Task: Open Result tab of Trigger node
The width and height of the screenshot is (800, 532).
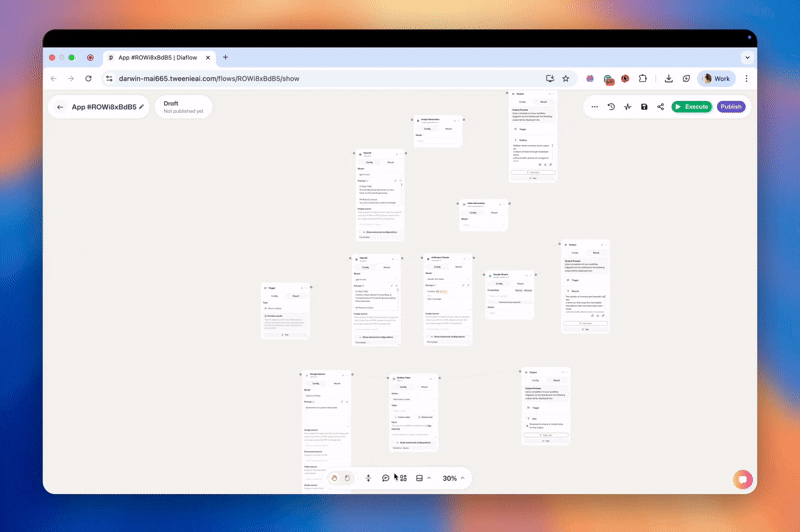Action: point(296,296)
